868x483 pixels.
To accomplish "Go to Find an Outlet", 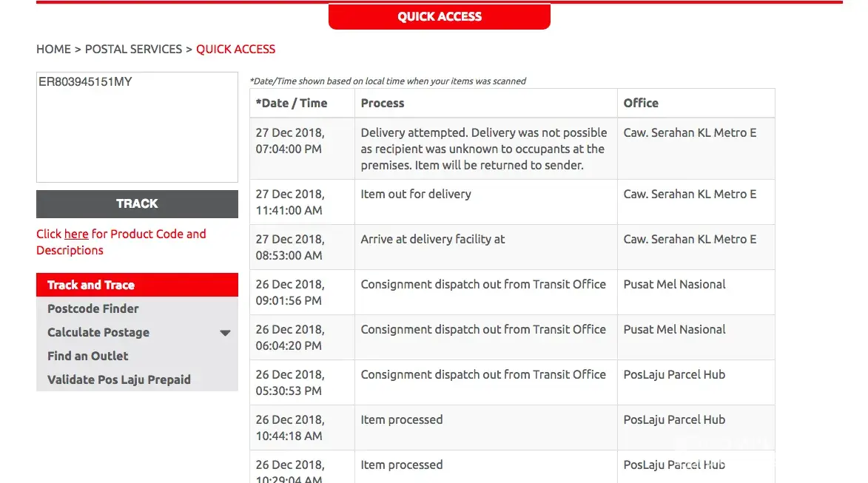I will 88,356.
